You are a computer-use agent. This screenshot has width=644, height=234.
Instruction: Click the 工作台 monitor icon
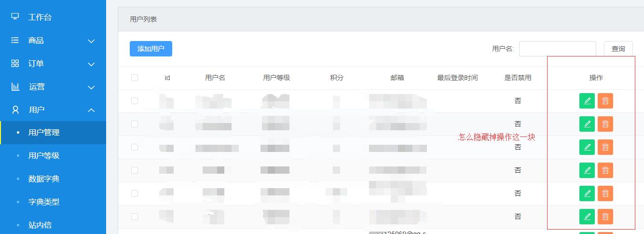[15, 17]
